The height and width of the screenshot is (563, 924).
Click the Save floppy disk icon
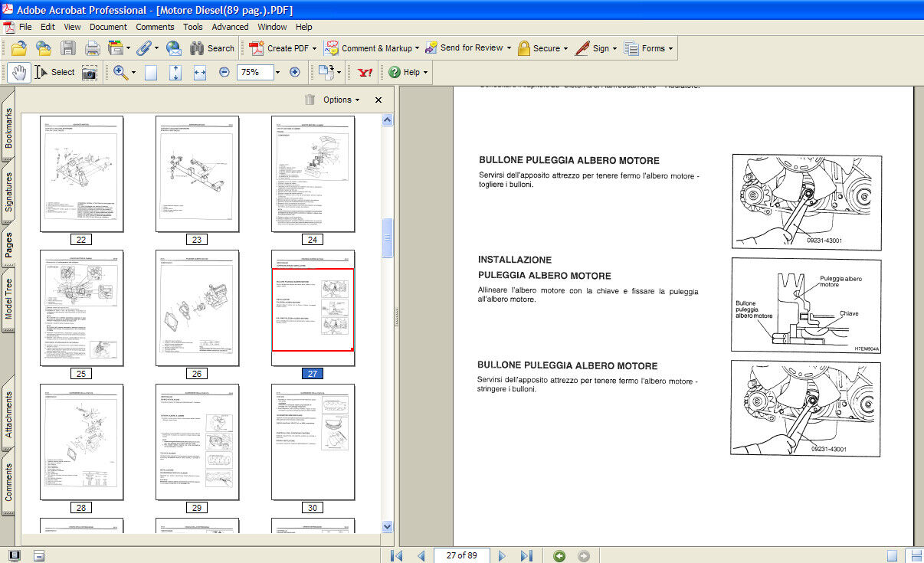point(68,48)
